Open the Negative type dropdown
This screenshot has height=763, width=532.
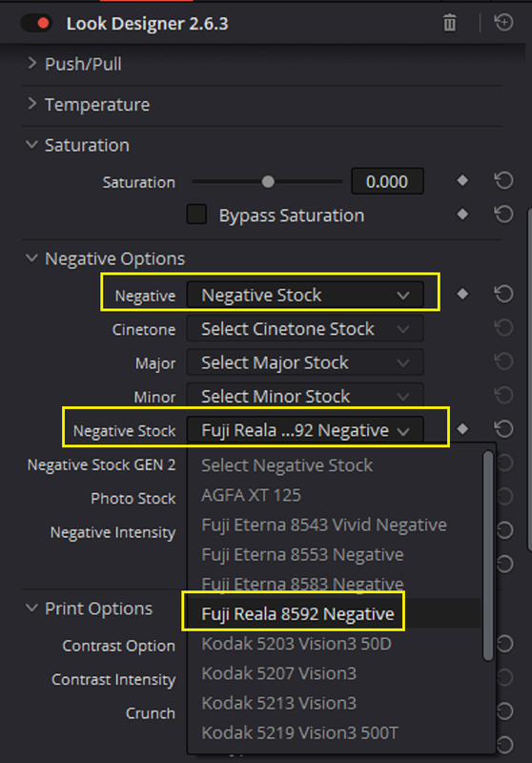pos(305,295)
